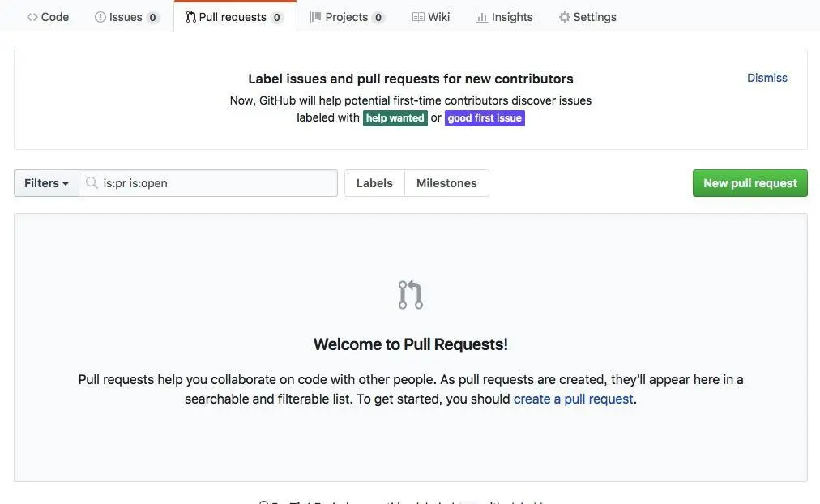Click the angle-brackets Code icon
The image size is (820, 504).
[31, 16]
